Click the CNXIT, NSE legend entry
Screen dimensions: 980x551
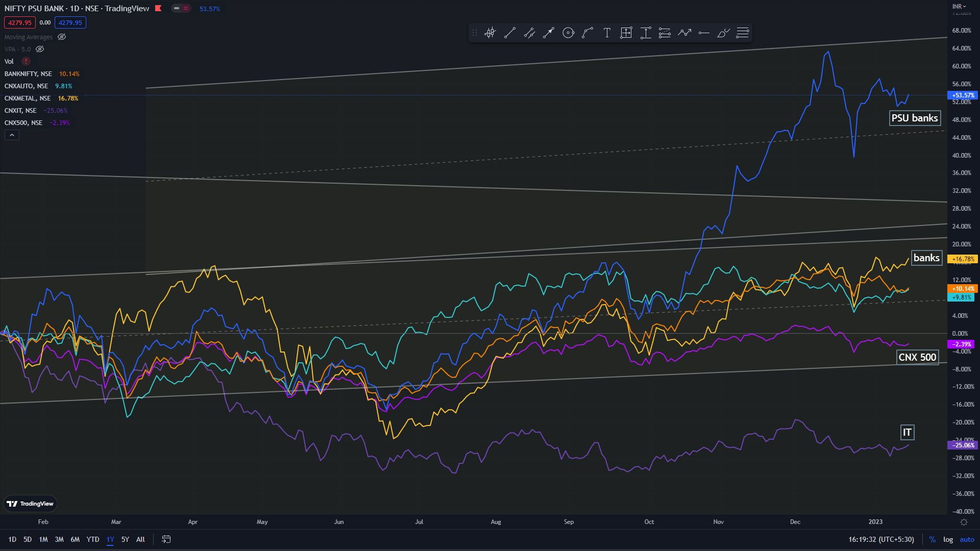pyautogui.click(x=20, y=110)
